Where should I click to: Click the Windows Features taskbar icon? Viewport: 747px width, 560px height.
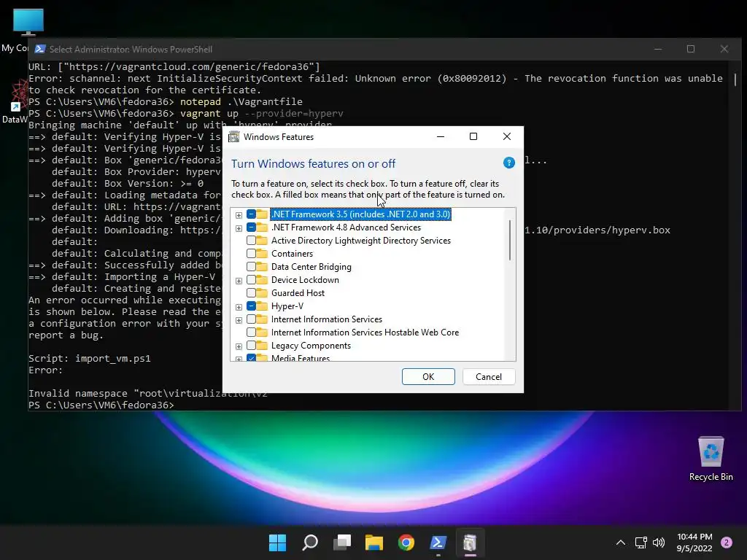471,542
